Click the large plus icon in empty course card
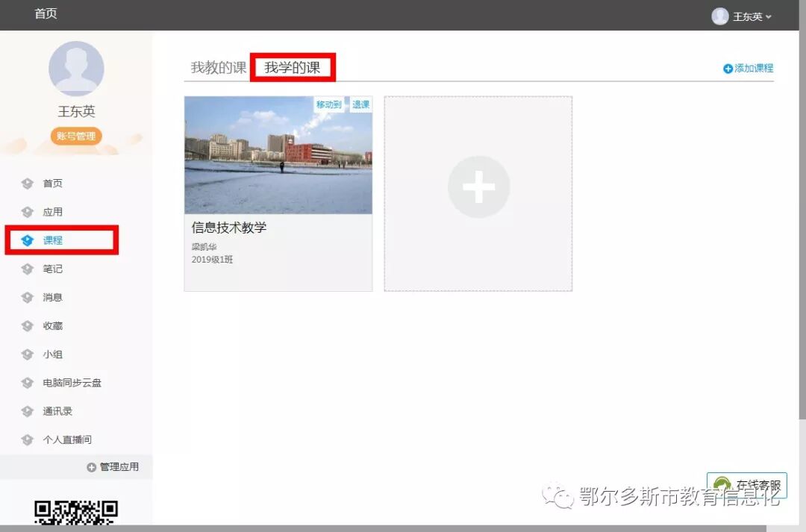The image size is (806, 532). point(478,187)
